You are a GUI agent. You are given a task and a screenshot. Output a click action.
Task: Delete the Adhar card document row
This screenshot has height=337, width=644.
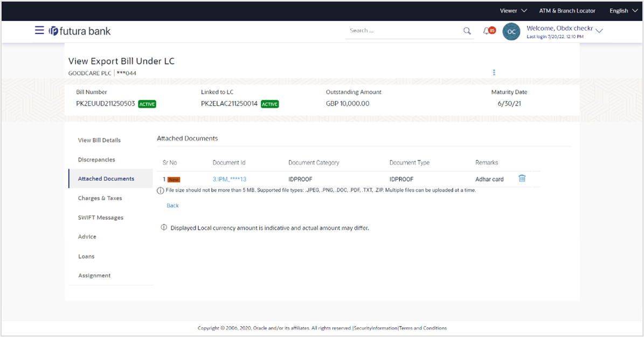coord(522,179)
